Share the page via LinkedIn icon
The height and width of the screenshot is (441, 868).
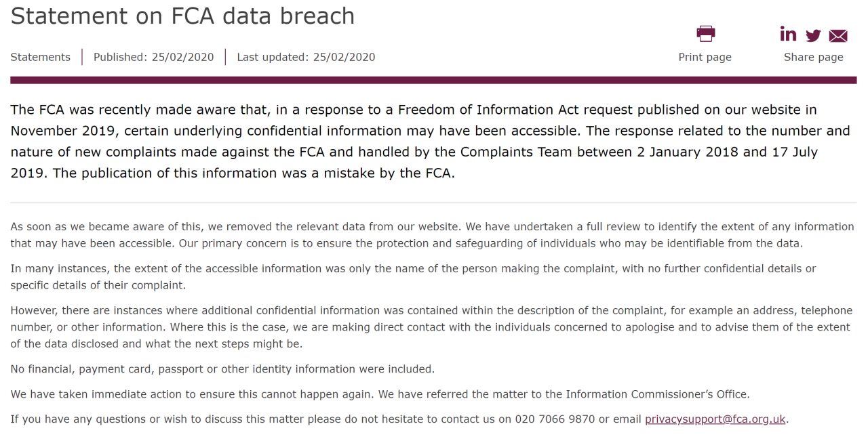coord(788,33)
